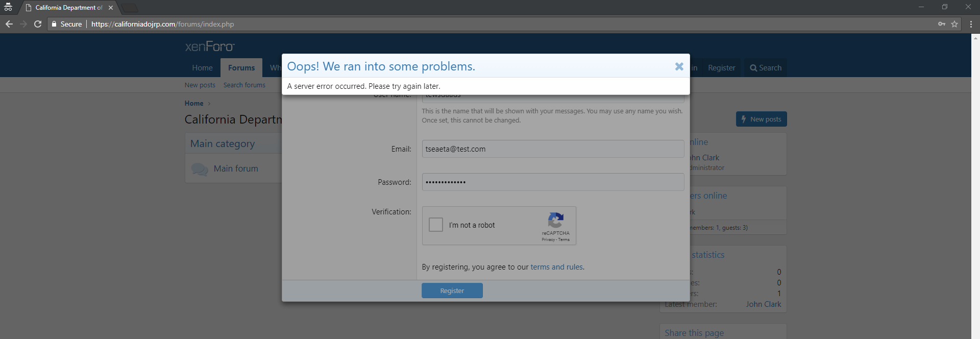Click the reCAPTCHA logo
The width and height of the screenshot is (980, 339).
555,221
